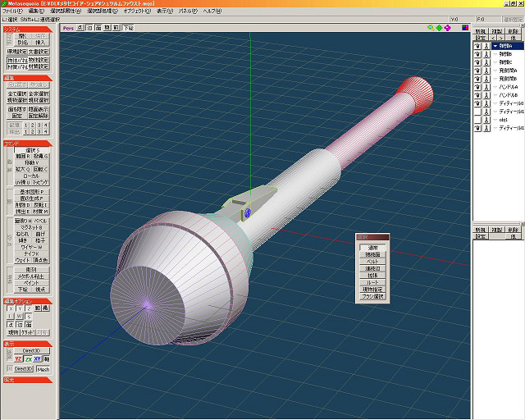Show the hidden obj1 object via its eye box
525x420 pixels.
click(477, 120)
